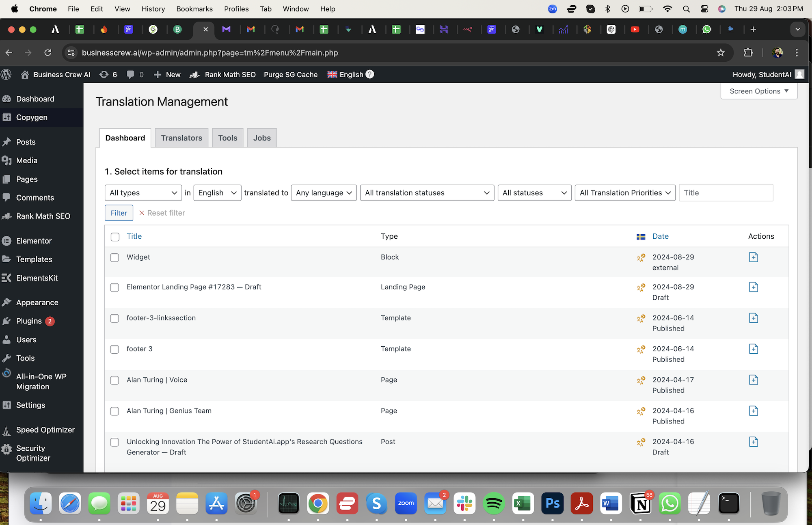This screenshot has height=525, width=812.
Task: Open the Any language dropdown
Action: [324, 193]
